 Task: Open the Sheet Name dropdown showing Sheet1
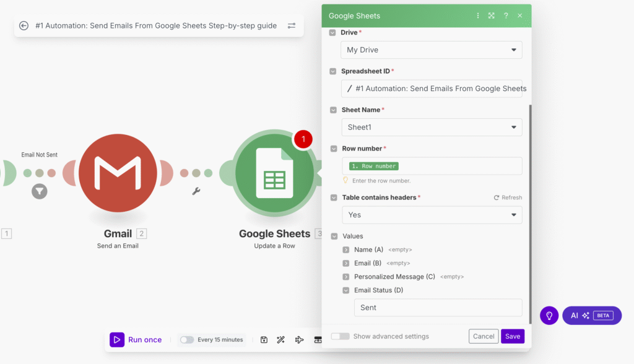tap(432, 127)
